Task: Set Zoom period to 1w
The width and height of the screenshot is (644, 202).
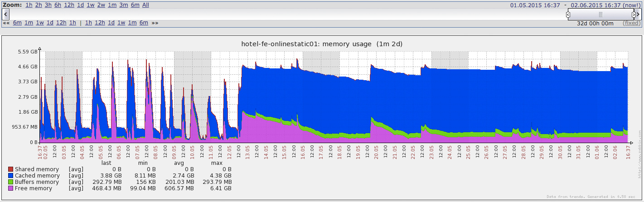Action: 91,5
